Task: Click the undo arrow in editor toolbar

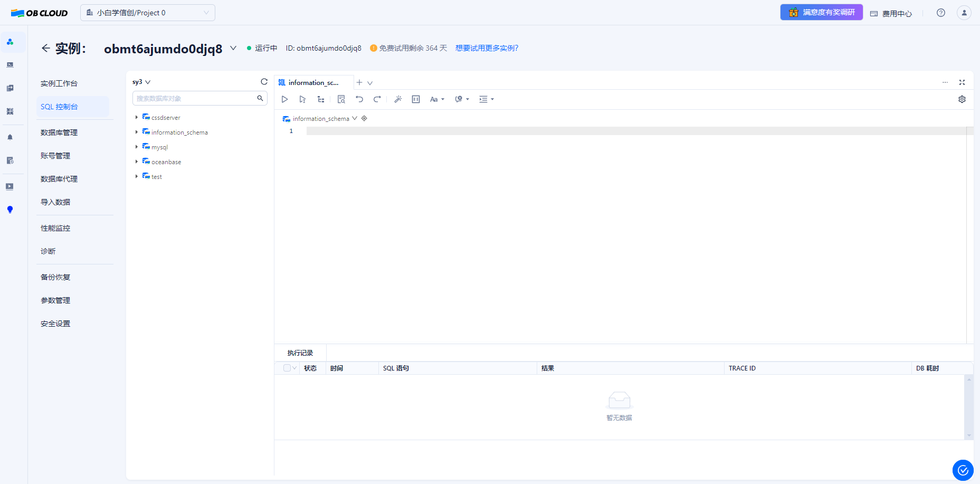Action: tap(359, 99)
